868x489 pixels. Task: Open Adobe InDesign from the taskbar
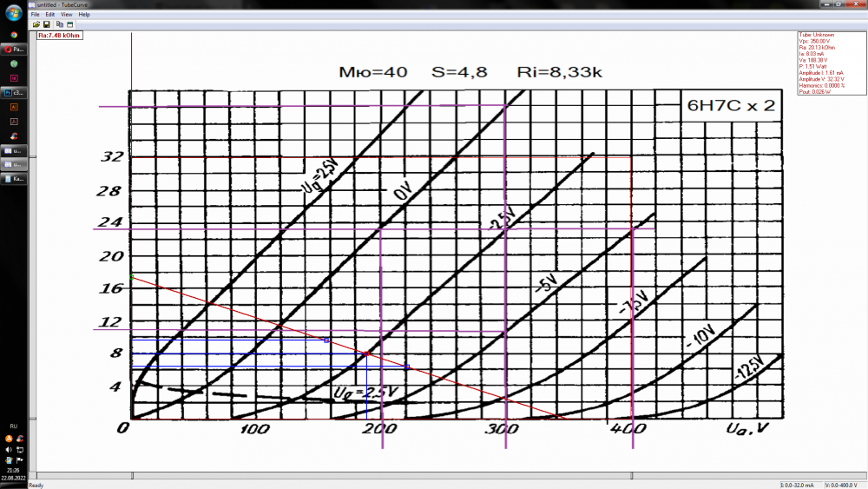tap(14, 77)
